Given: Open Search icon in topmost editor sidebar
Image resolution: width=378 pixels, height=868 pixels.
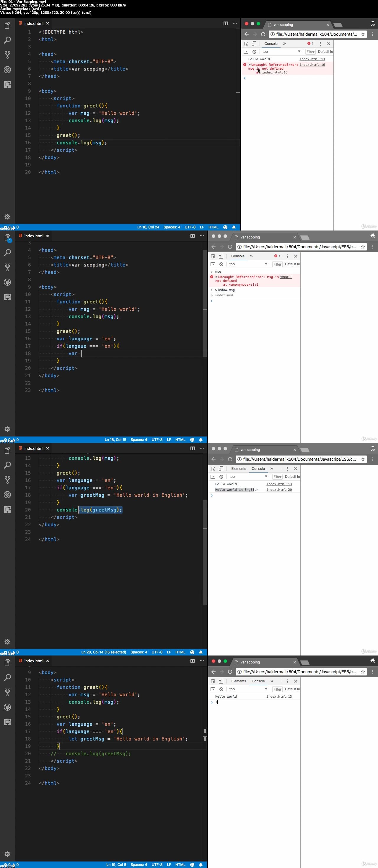Looking at the screenshot, I should tap(7, 40).
